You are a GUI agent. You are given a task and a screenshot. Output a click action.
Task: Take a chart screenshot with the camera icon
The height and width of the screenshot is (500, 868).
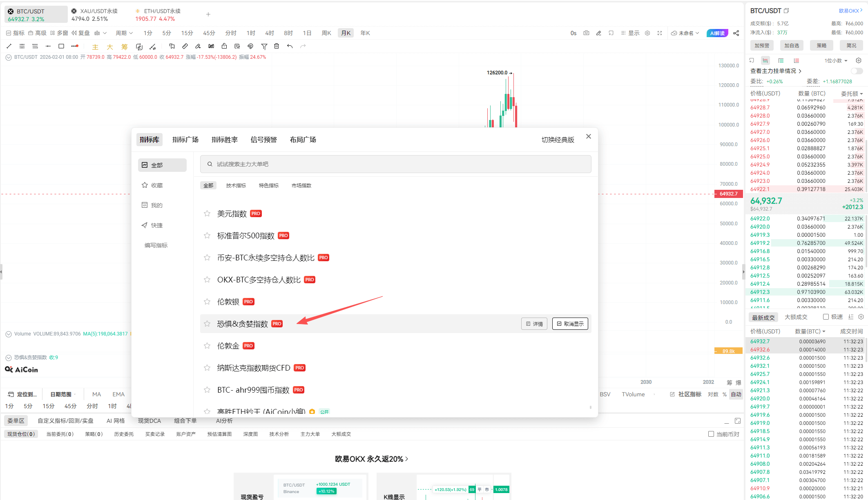pos(586,33)
